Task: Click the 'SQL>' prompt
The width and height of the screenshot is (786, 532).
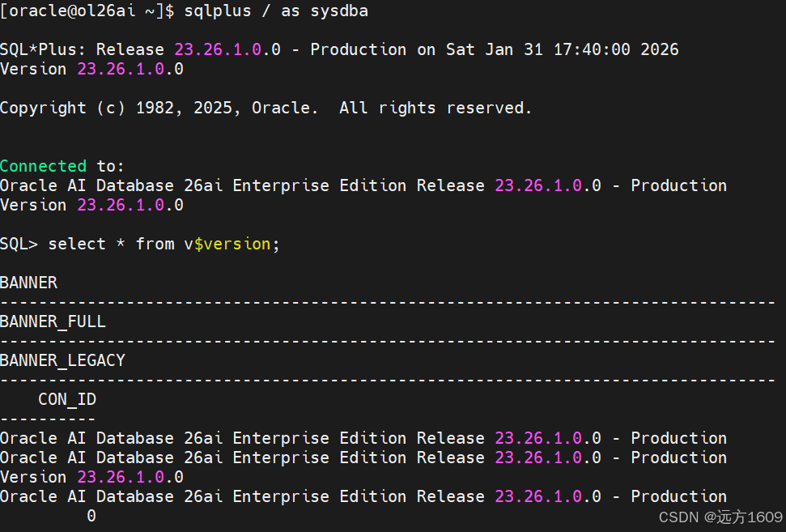Action: tap(19, 245)
